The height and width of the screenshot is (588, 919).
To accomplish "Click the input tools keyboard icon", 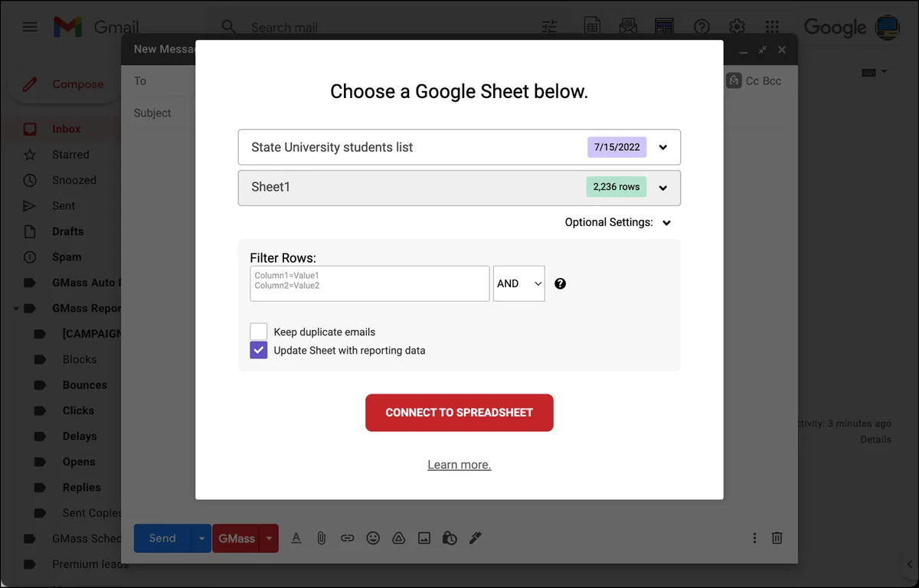I will pos(868,72).
